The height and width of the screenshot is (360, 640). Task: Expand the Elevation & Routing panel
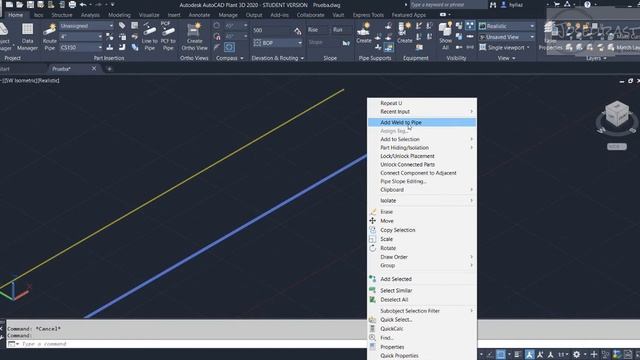[x=278, y=58]
